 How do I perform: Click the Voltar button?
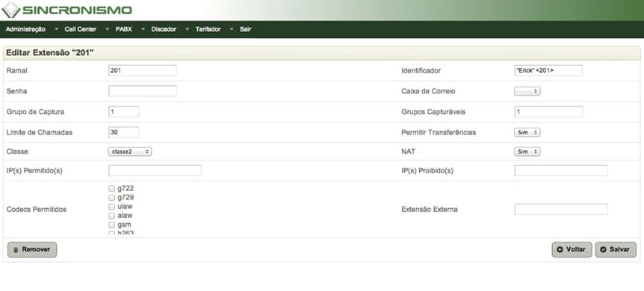[572, 249]
